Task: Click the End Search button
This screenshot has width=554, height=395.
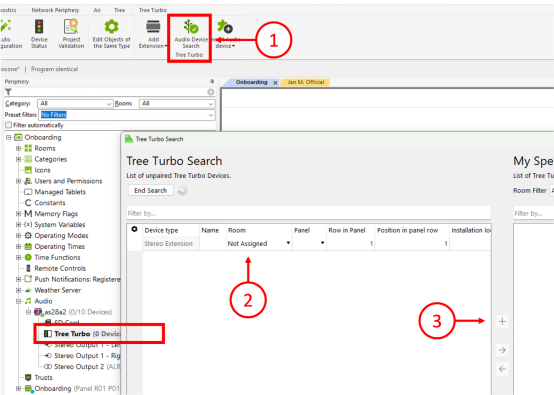Action: (x=151, y=190)
